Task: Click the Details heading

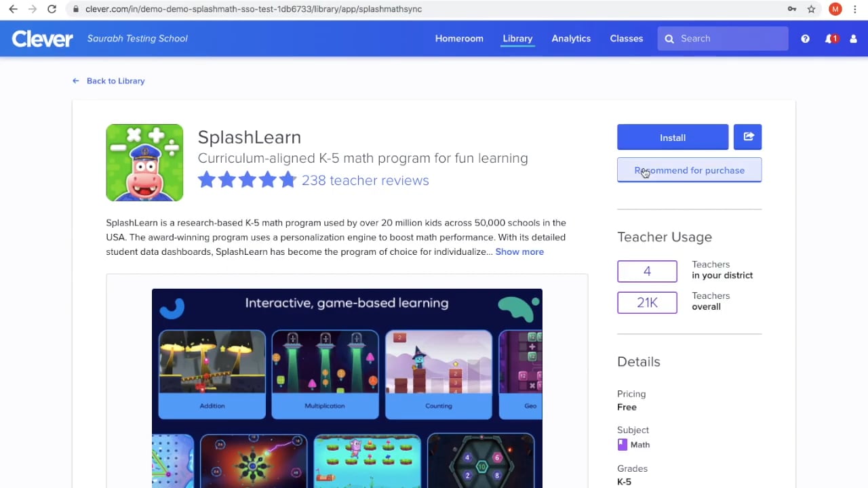Action: [639, 361]
